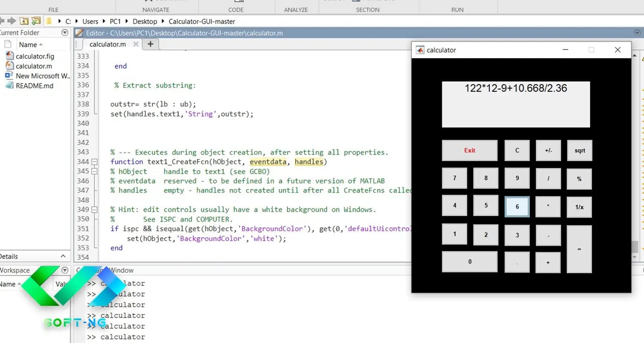Click the MATLAB logo in calculator title bar
Viewport: 644px width, 343px height.
point(420,50)
